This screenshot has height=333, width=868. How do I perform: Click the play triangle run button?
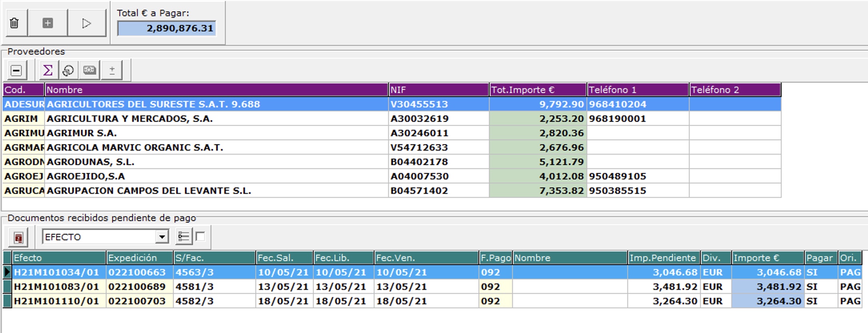(x=86, y=23)
